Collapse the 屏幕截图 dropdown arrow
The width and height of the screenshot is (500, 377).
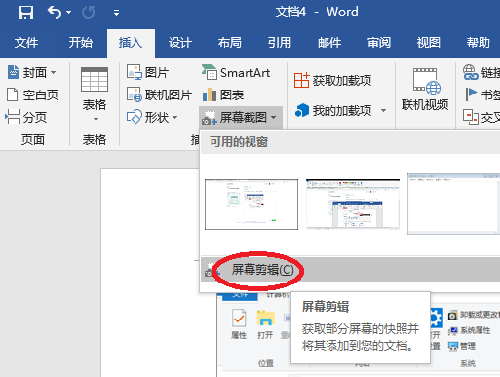point(274,117)
